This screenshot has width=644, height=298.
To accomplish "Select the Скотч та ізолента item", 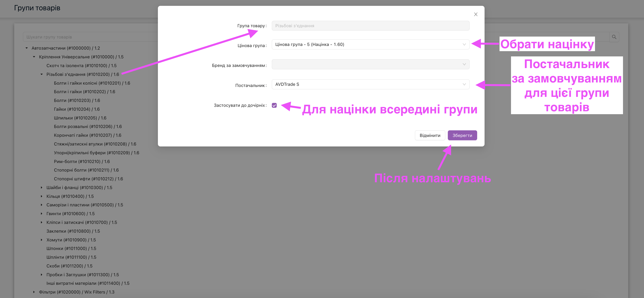I will pyautogui.click(x=81, y=66).
